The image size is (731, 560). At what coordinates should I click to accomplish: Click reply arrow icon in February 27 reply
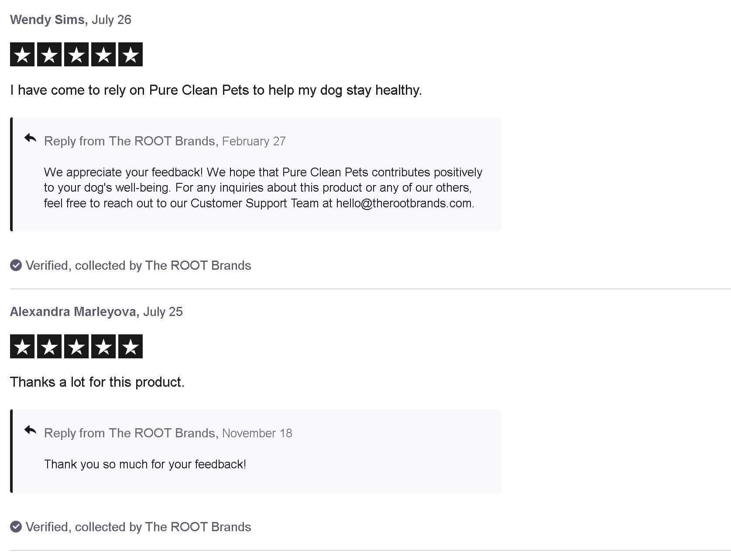pyautogui.click(x=30, y=139)
